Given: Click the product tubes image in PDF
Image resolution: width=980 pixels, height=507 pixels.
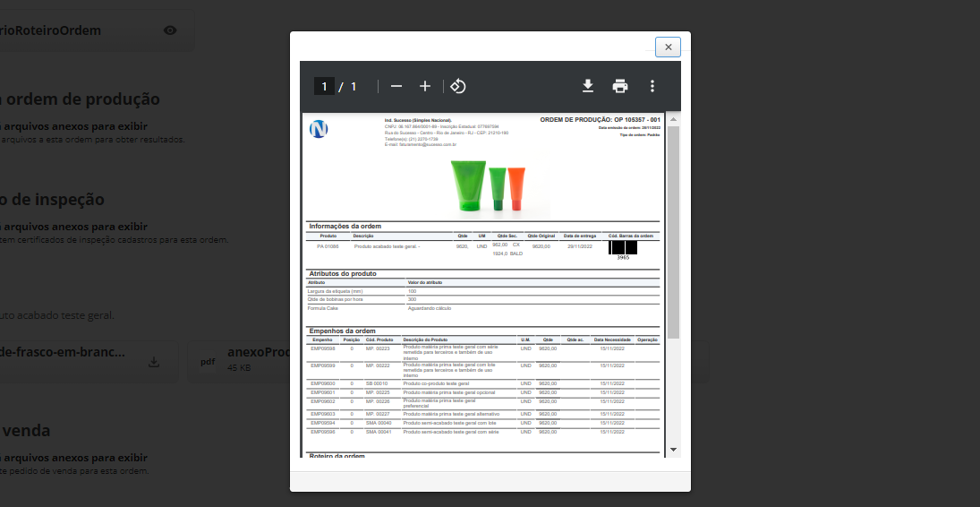Looking at the screenshot, I should 488,186.
